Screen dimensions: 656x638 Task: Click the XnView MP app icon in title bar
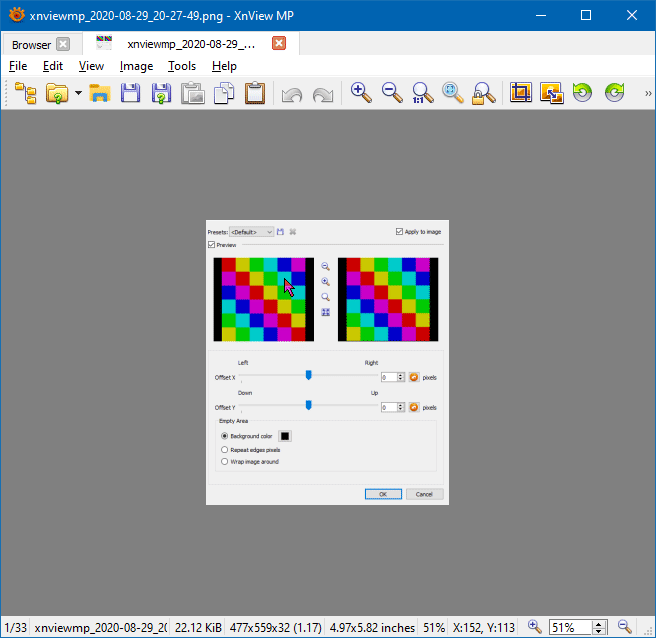click(x=17, y=15)
